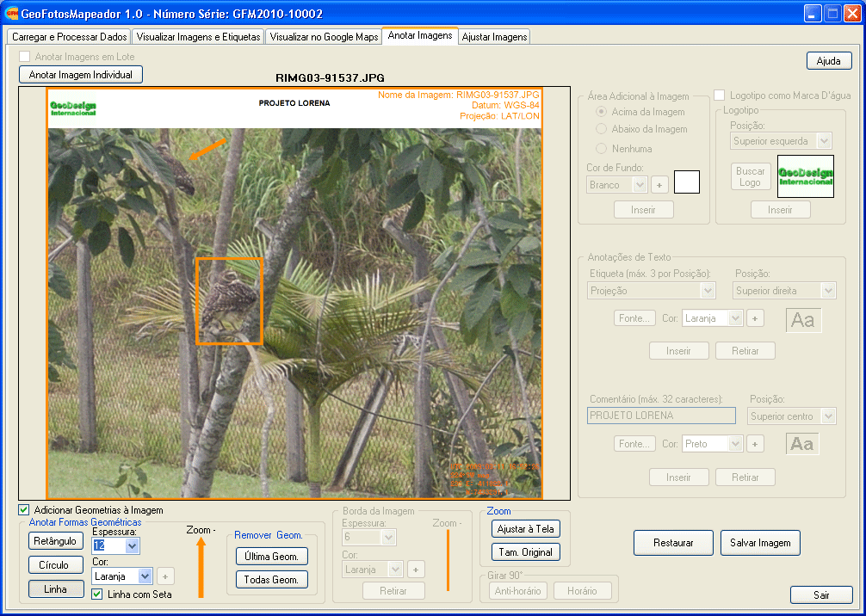Switch to Visualizar no Google Maps tab

[324, 37]
